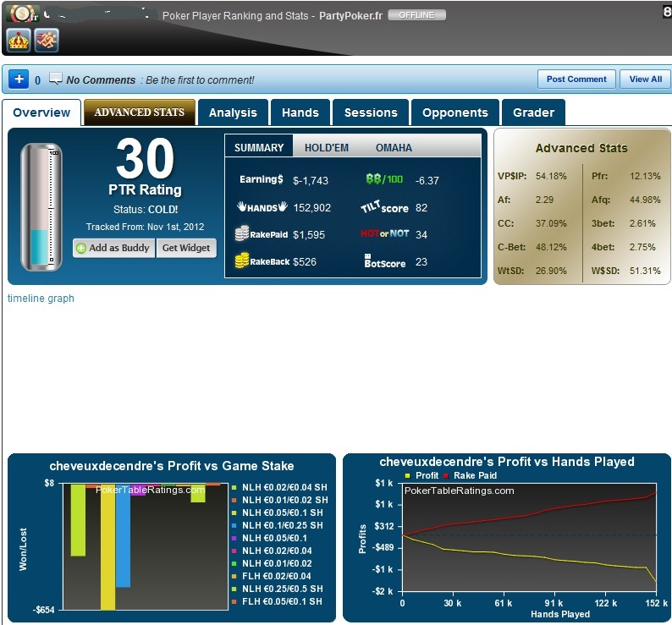672x625 pixels.
Task: Click the Tracked From date text
Action: 145,227
